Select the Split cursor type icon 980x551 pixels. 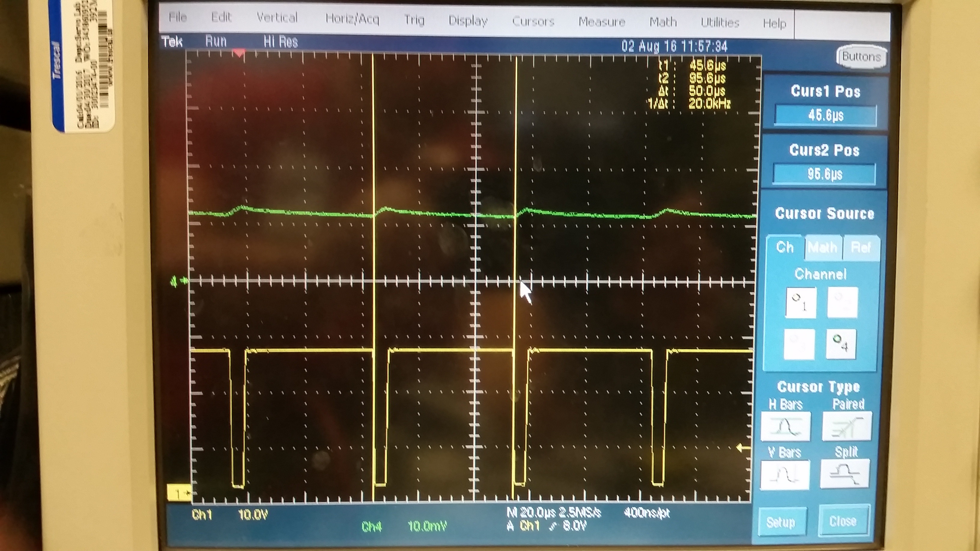click(x=845, y=474)
